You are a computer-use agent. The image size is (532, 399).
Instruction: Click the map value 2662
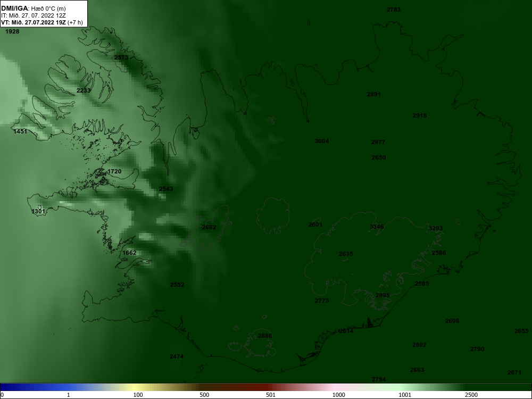(x=209, y=227)
